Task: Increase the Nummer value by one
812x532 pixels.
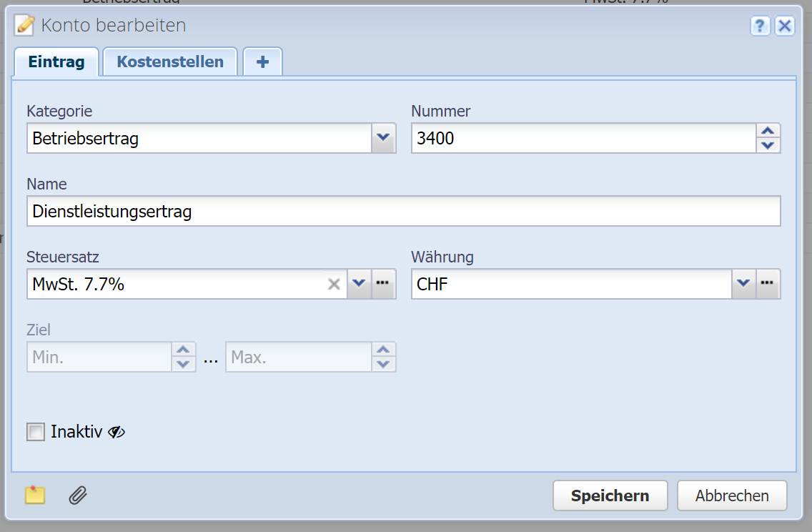Action: 768,131
